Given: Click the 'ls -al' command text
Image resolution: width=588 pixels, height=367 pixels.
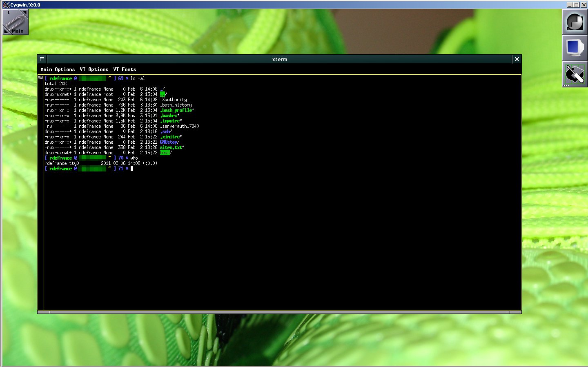Looking at the screenshot, I should point(138,78).
